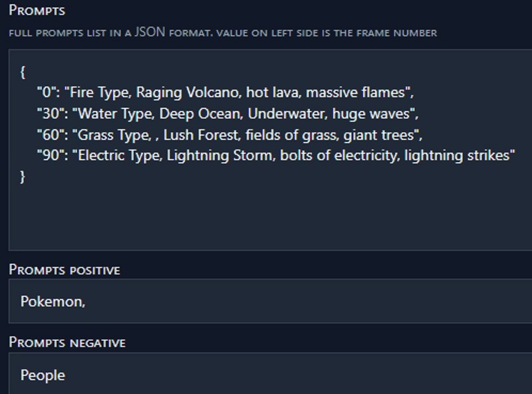Click the words "Lightning Storm" in the prompts
The image size is (532, 394).
click(221, 155)
